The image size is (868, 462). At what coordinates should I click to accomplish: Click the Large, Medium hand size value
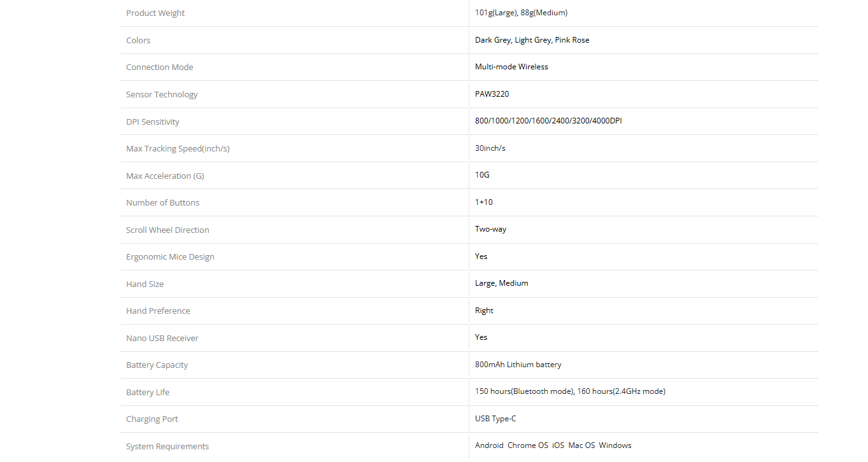click(501, 283)
